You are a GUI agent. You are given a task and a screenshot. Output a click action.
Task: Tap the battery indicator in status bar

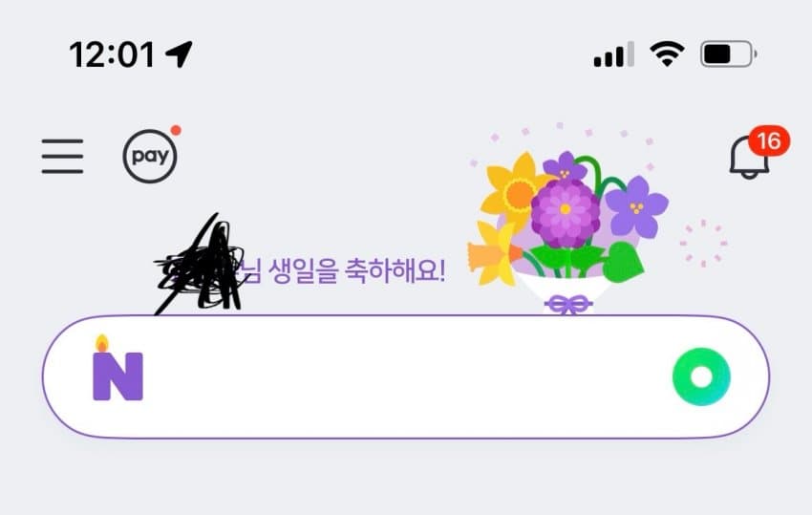pos(729,54)
